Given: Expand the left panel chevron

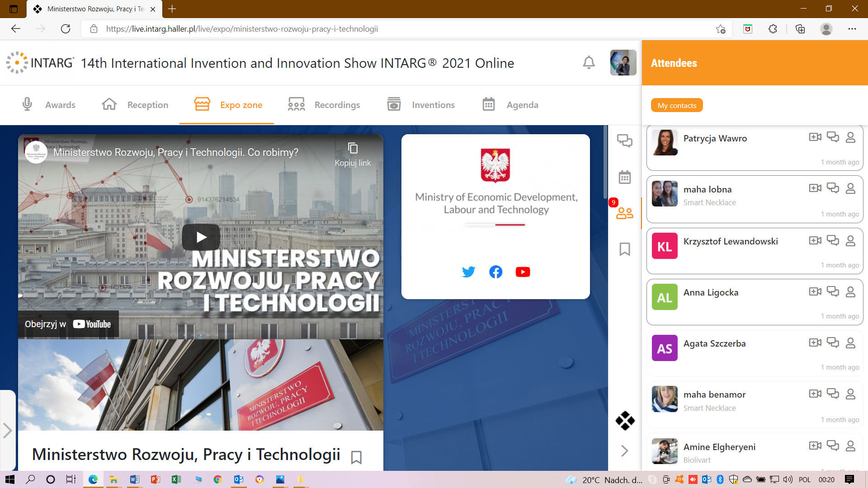Looking at the screenshot, I should point(7,431).
